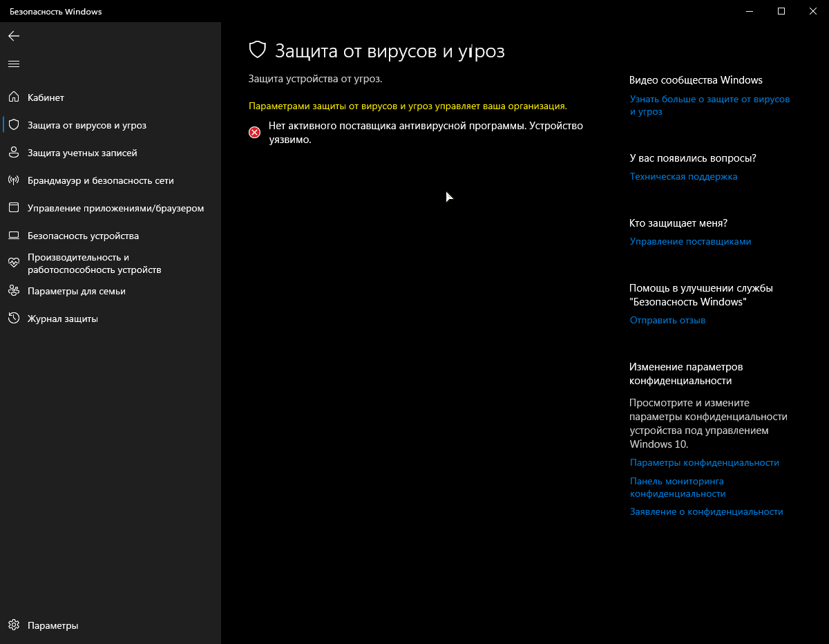The height and width of the screenshot is (644, 829).
Task: Minimize the Безопасность Windows window
Action: pos(750,11)
